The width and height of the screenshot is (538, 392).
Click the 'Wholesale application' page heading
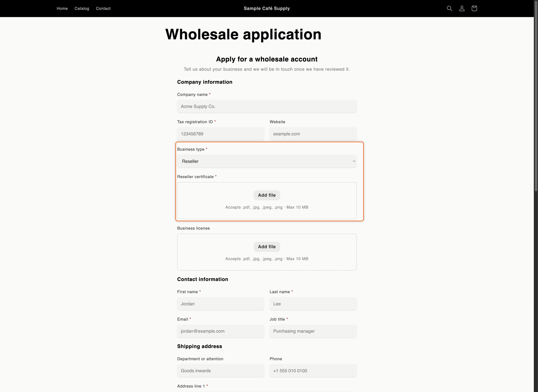click(x=243, y=34)
